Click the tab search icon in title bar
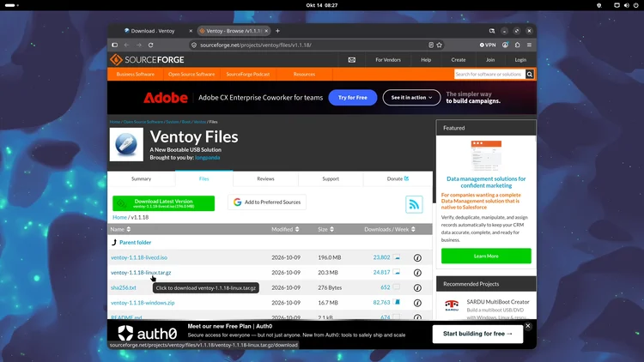 point(492,31)
